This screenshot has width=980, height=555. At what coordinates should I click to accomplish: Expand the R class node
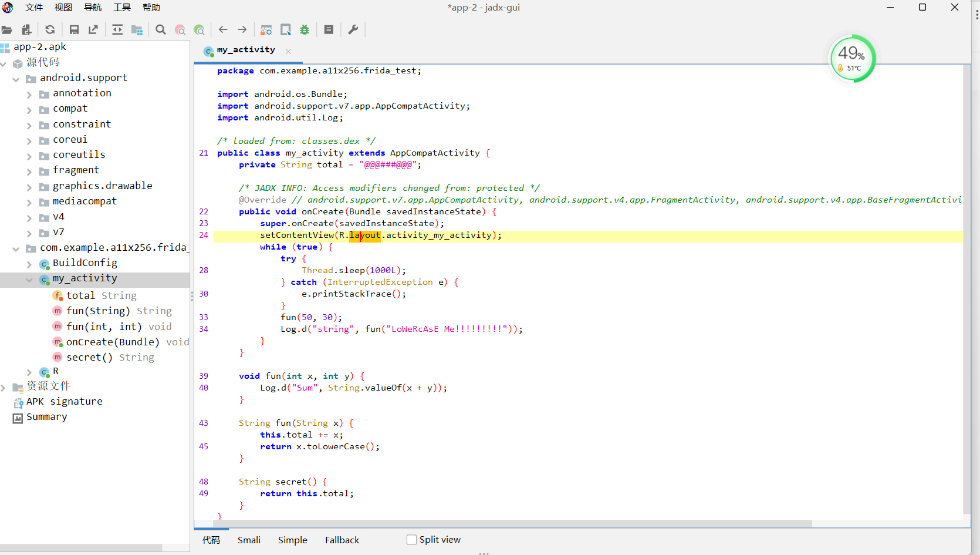tap(29, 372)
